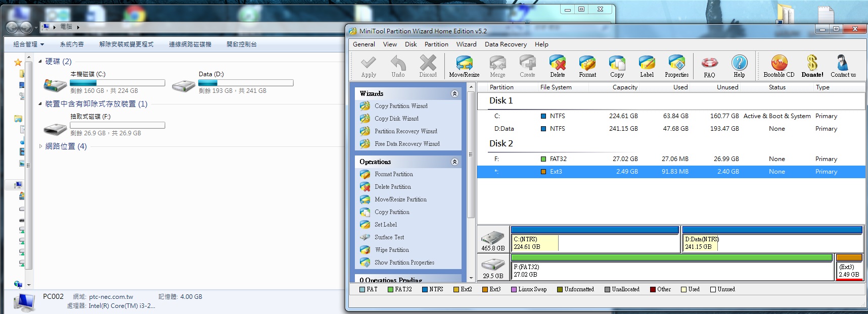Choose Move/Resize Partition operation
The height and width of the screenshot is (314, 868).
click(x=400, y=199)
